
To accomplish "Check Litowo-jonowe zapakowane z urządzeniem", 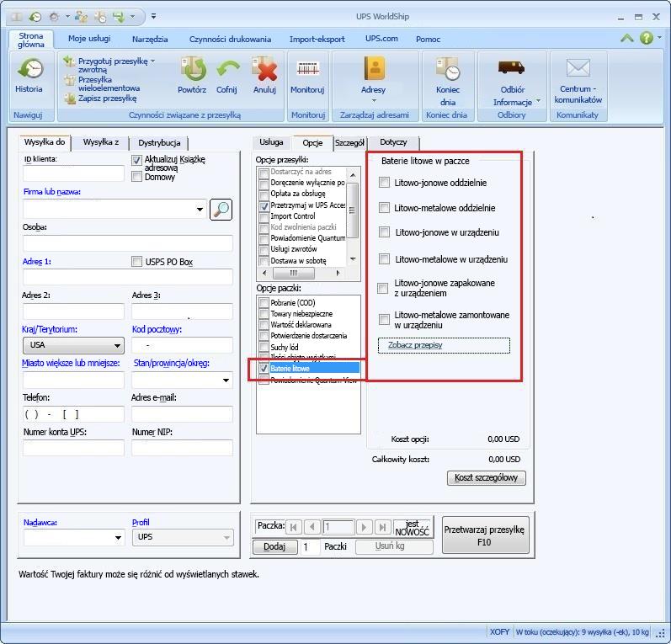I will click(x=382, y=288).
